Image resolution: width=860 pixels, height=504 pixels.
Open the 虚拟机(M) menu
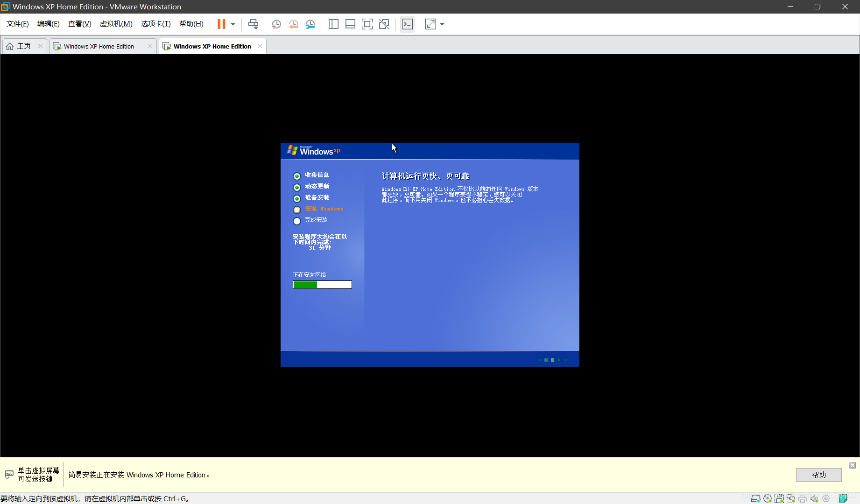[x=116, y=24]
